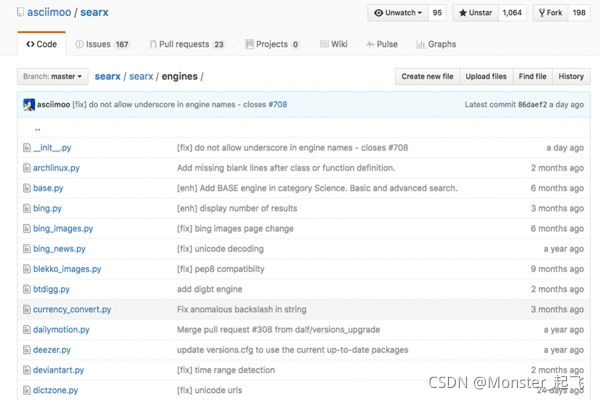Click file icon next to bing.py
Image resolution: width=600 pixels, height=400 pixels.
click(x=27, y=209)
